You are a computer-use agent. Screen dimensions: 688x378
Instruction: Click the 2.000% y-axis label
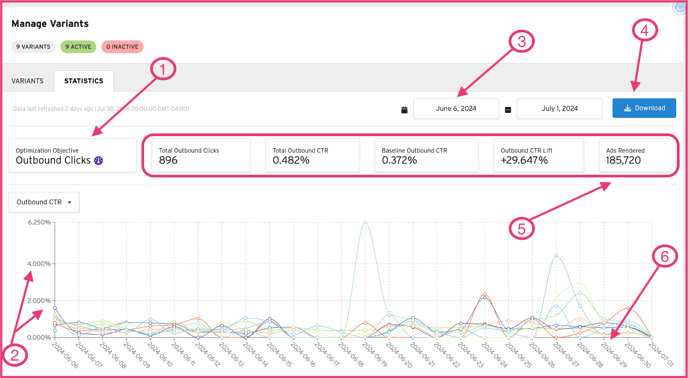click(x=39, y=301)
